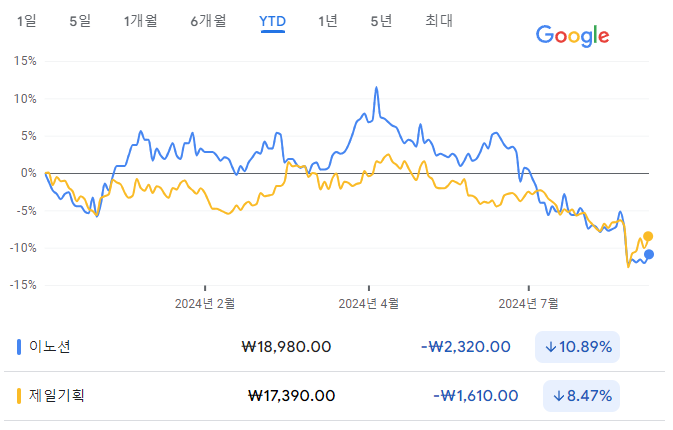Click the ₩17,390.00 price value
The height and width of the screenshot is (430, 673).
(291, 396)
